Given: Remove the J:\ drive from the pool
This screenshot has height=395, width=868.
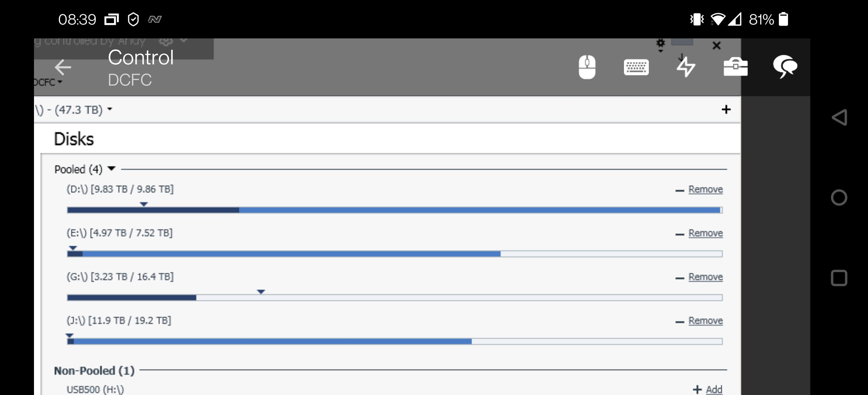Looking at the screenshot, I should coord(705,320).
